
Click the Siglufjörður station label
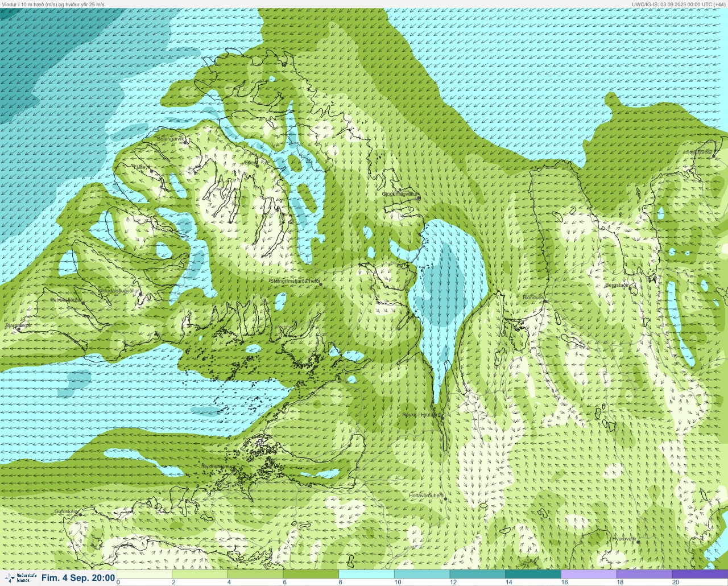point(699,152)
